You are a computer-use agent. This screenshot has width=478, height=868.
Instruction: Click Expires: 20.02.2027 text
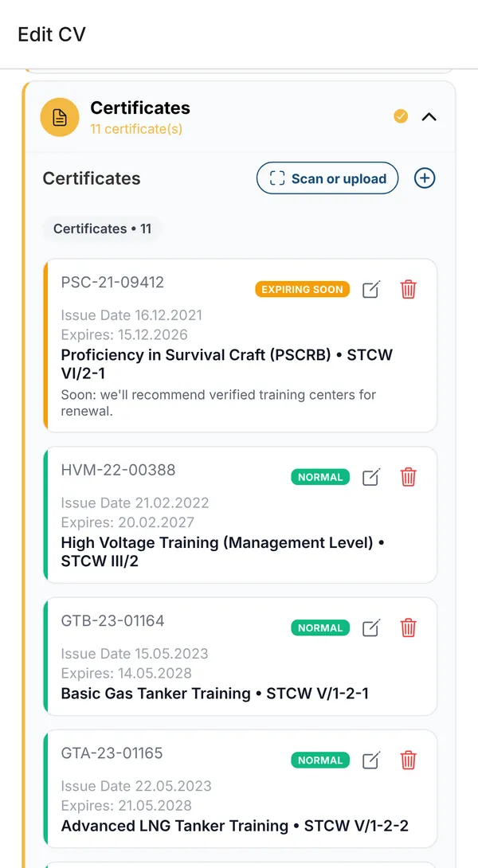(127, 522)
